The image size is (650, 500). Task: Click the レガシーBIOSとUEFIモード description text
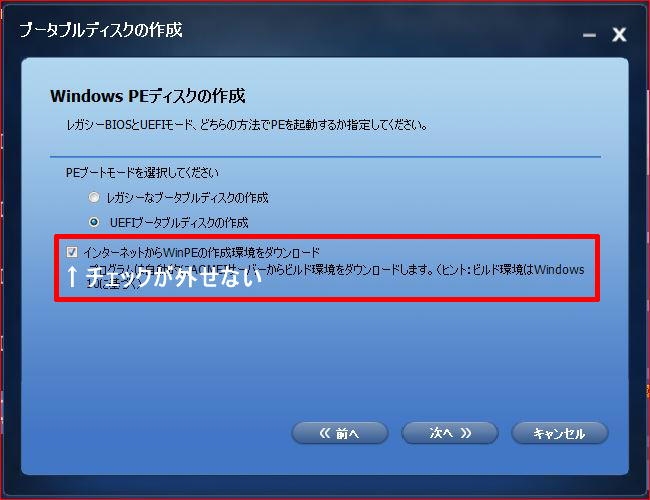coord(247,124)
